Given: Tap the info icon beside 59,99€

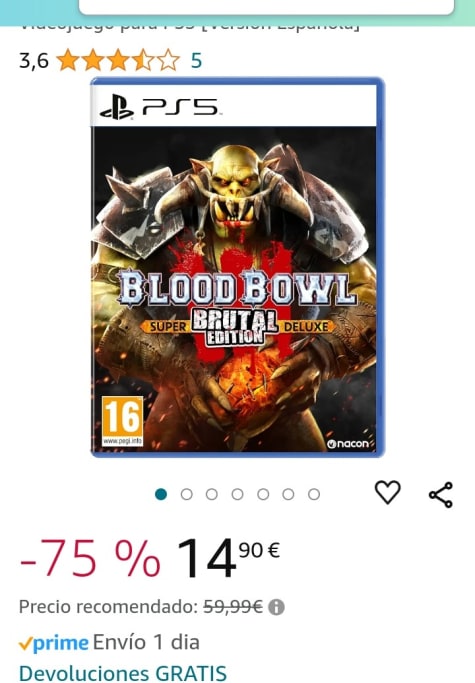Looking at the screenshot, I should point(276,607).
